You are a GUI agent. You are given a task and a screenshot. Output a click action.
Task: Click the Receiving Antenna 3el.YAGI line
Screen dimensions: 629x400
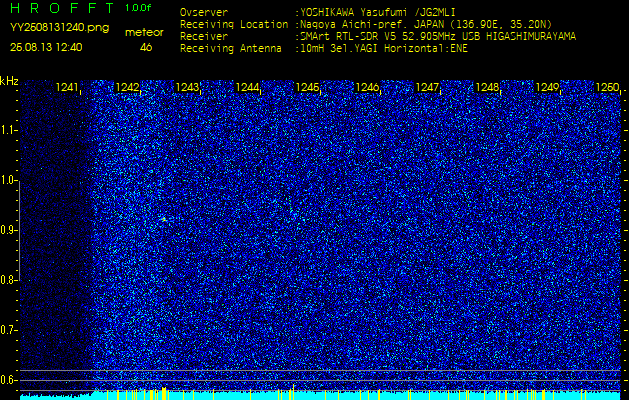point(384,49)
